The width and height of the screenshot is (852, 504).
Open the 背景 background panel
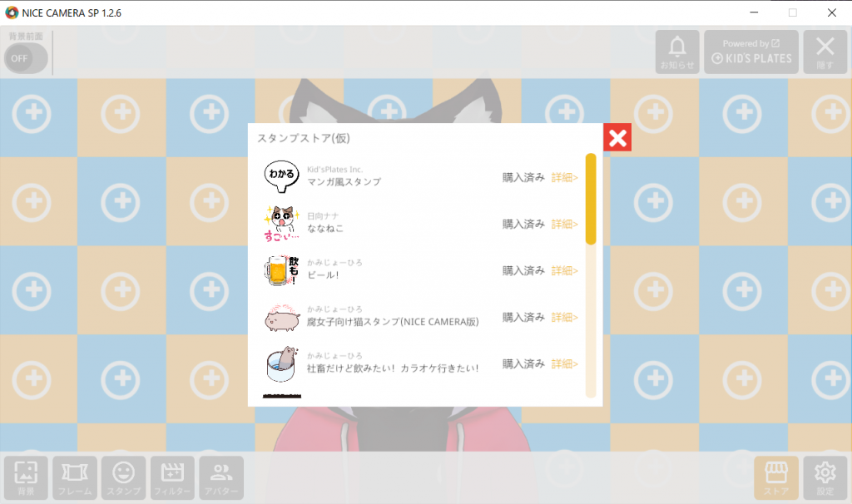(26, 478)
